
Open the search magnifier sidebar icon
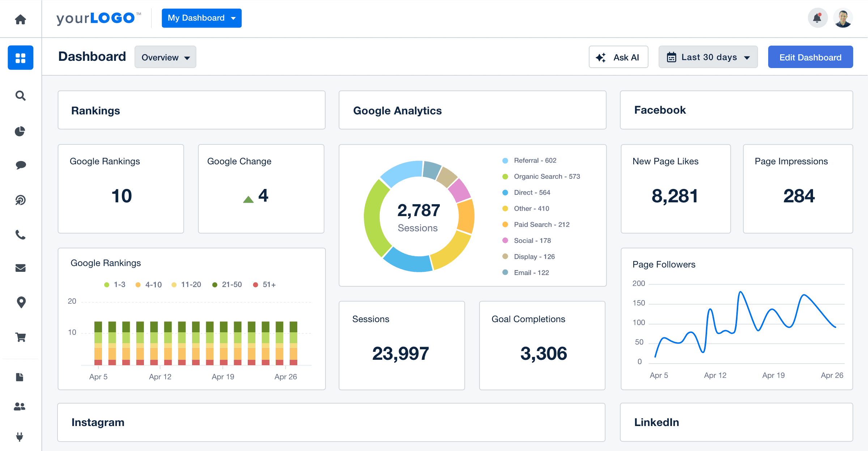coord(20,96)
